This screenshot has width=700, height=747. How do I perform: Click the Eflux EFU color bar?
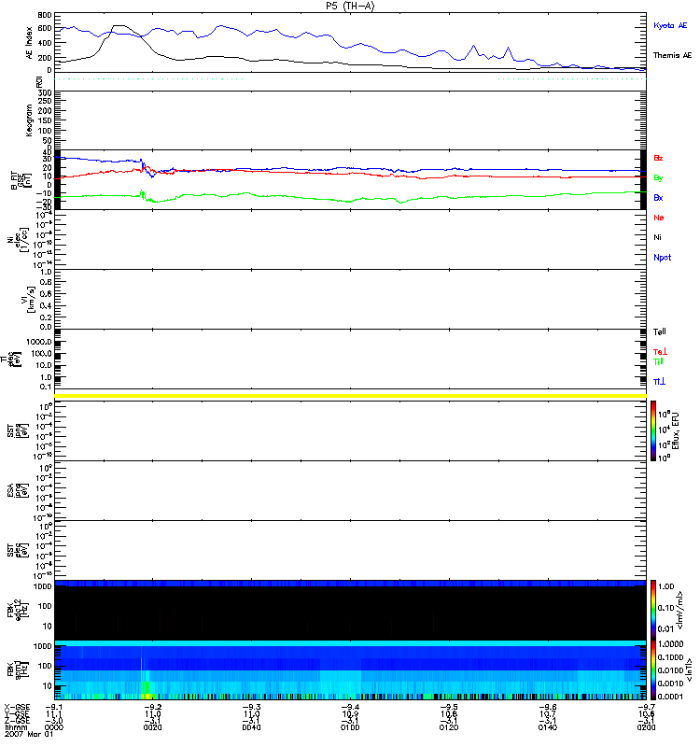pos(653,430)
